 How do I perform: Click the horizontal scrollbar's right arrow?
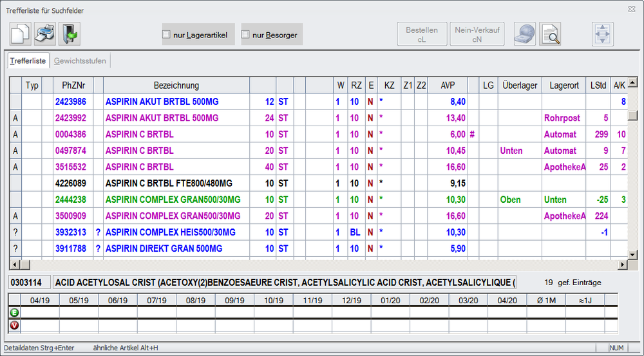[x=622, y=265]
